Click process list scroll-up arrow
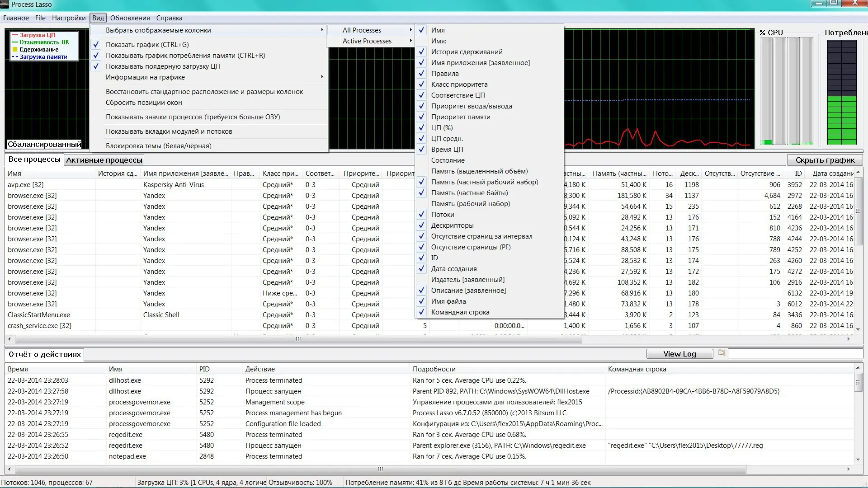 858,173
